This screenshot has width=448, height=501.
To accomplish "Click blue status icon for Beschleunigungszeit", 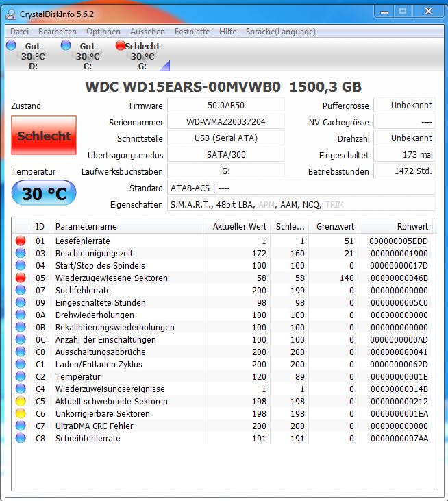I will tap(21, 253).
